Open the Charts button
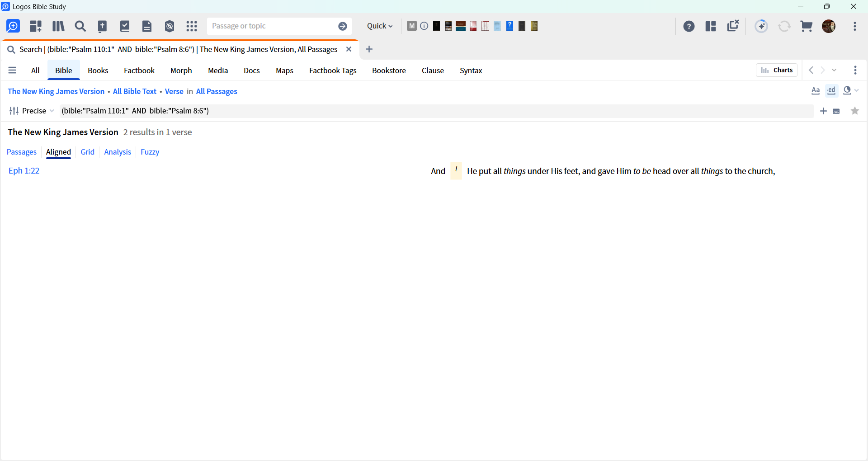868x461 pixels. coord(777,70)
